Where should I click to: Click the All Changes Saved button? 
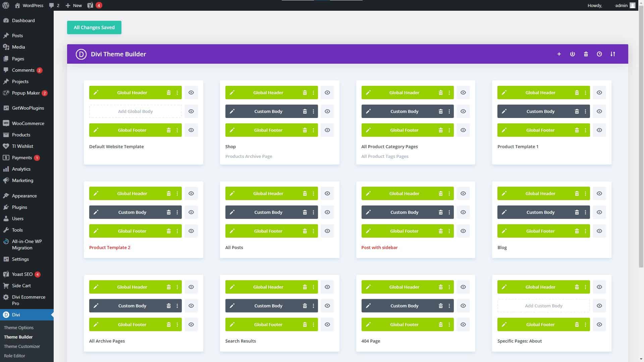94,27
